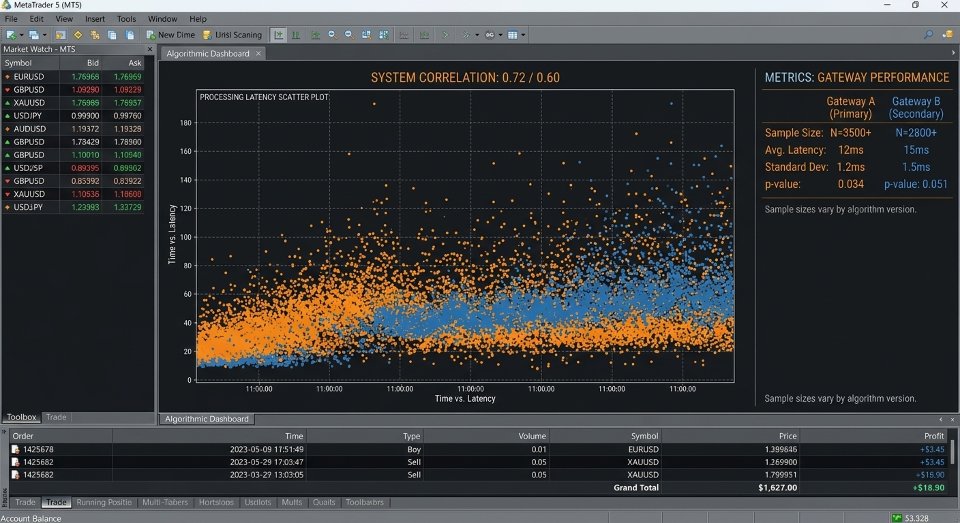
Task: Expand the templates icon dropdown arrow
Action: [523, 35]
